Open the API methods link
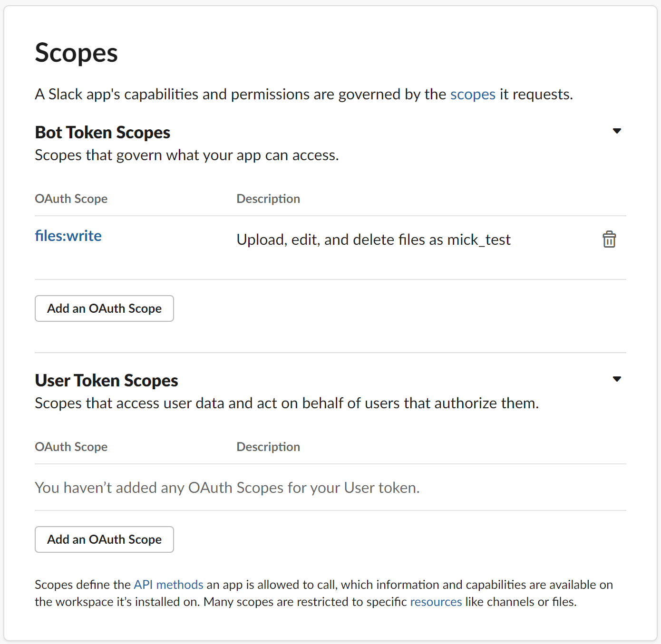 click(x=168, y=585)
